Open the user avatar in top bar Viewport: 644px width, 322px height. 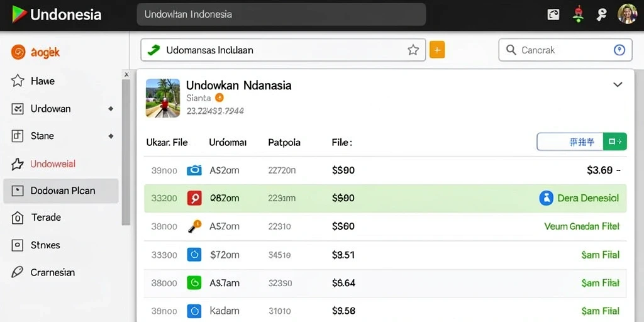[x=627, y=14]
